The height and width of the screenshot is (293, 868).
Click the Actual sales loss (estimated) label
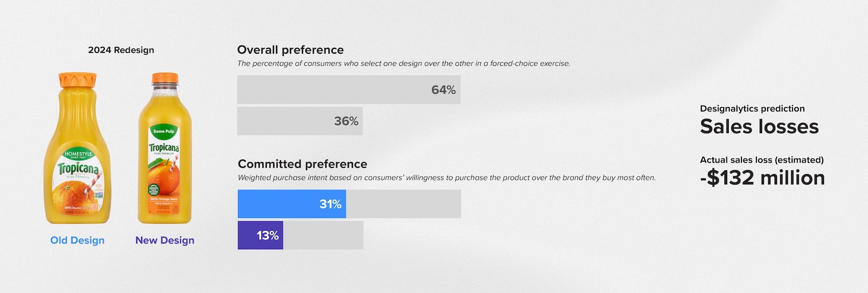(x=762, y=160)
